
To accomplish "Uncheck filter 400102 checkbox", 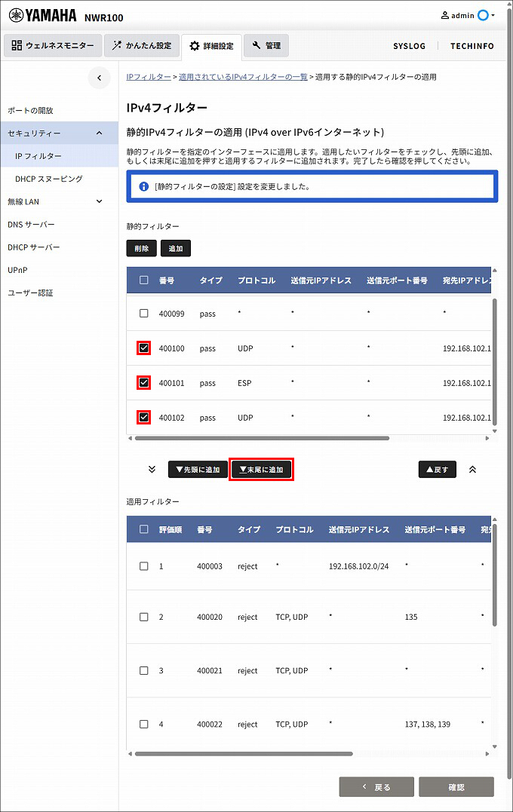I will point(144,418).
